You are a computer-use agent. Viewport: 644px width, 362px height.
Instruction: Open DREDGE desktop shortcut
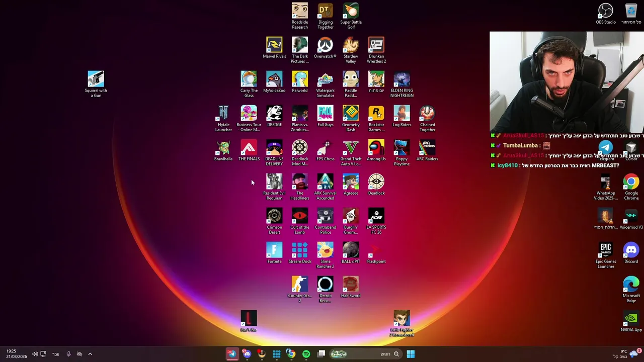pos(274,116)
